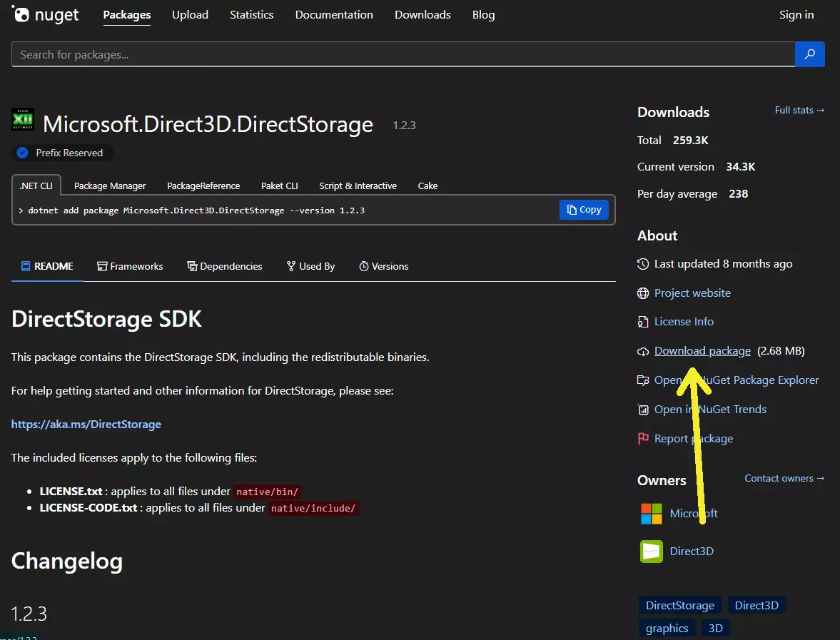Screen dimensions: 840x640
Task: Open the aka.ms/DirectStorage link
Action: tap(86, 424)
